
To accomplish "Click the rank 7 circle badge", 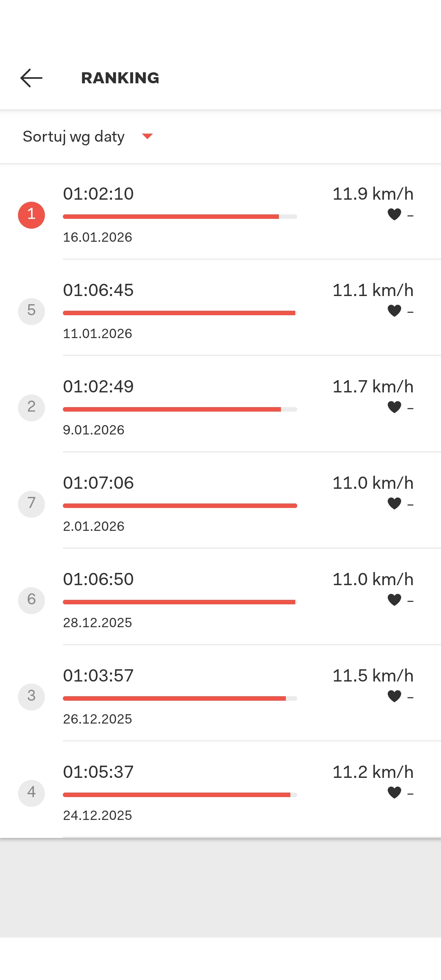I will [x=31, y=504].
